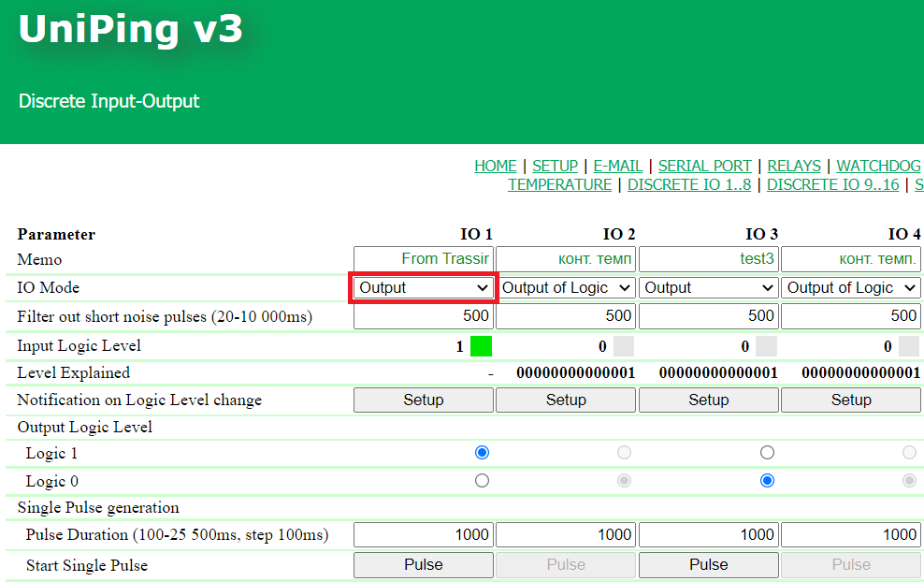
Task: Click the 'IO 3' column header
Action: click(x=761, y=234)
